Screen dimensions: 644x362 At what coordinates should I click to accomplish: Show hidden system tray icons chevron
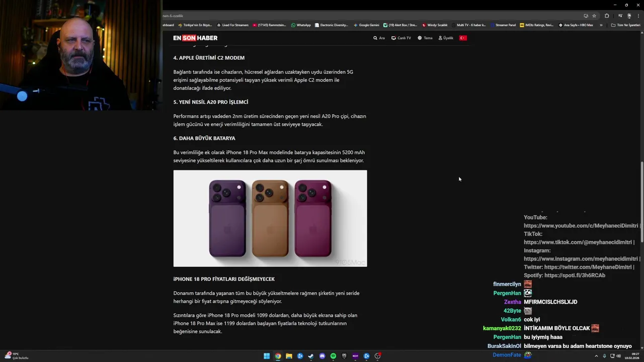click(x=597, y=356)
